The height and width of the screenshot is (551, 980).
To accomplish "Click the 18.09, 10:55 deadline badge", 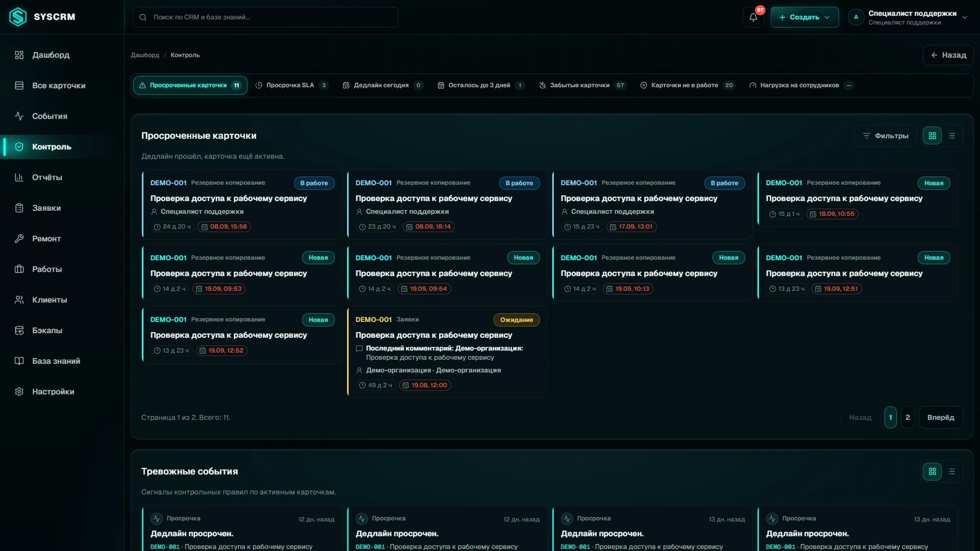I will click(832, 214).
